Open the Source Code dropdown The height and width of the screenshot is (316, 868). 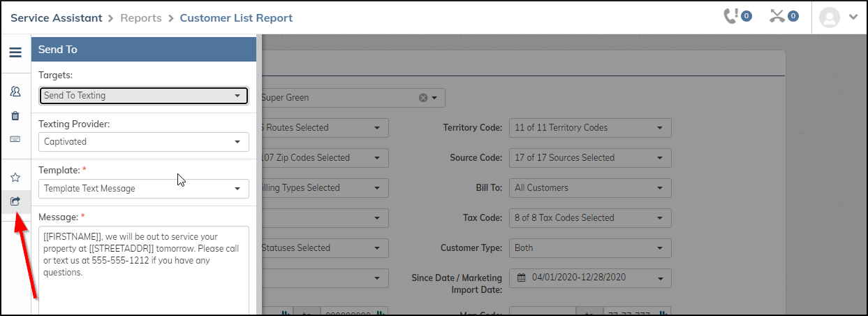pos(589,158)
